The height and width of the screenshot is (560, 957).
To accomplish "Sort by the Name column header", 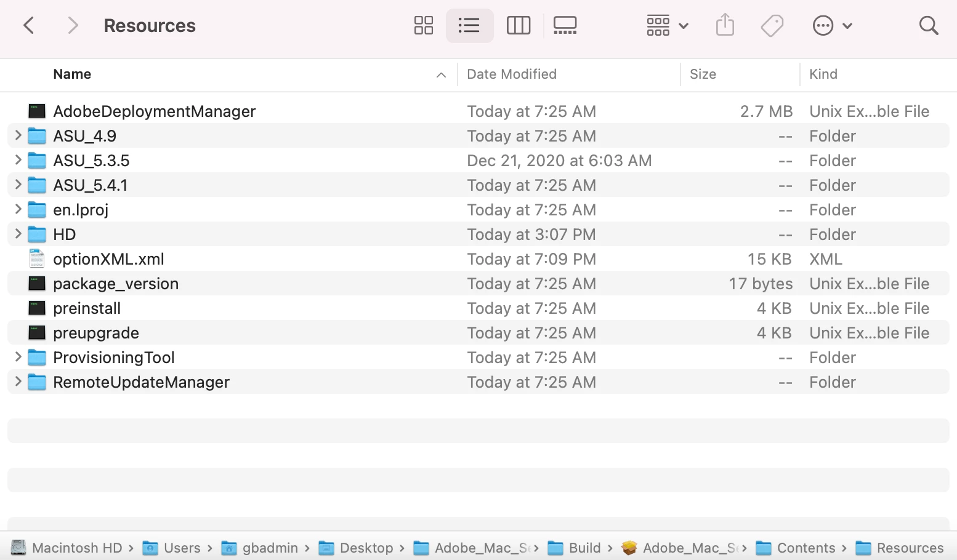I will pos(72,74).
